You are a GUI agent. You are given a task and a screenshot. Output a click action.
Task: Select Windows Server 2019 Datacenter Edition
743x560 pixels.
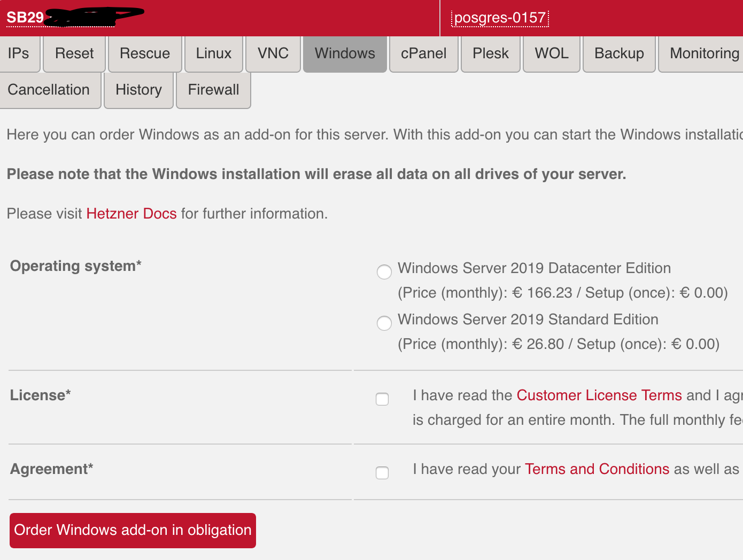click(384, 271)
